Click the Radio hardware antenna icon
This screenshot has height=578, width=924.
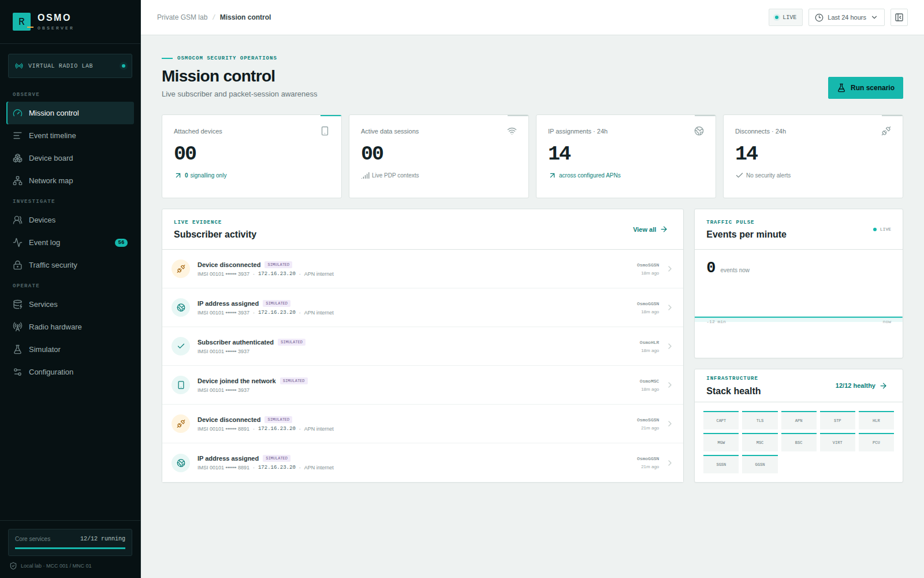tap(18, 327)
